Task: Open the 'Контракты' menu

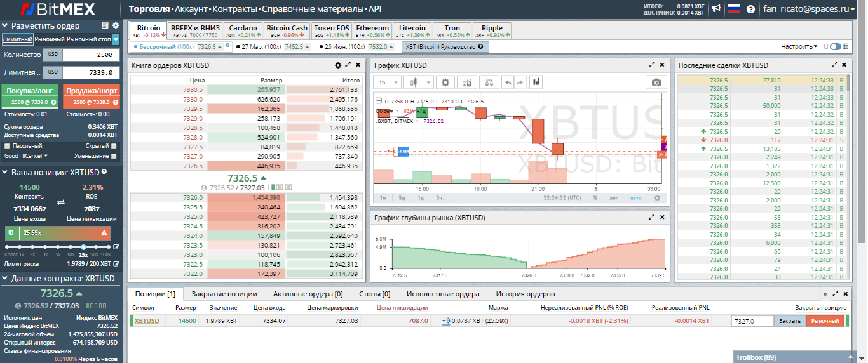Action: point(235,10)
